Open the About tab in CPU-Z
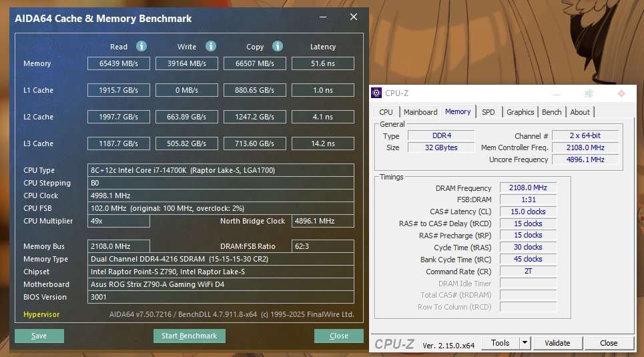This screenshot has width=644, height=357. pos(580,112)
